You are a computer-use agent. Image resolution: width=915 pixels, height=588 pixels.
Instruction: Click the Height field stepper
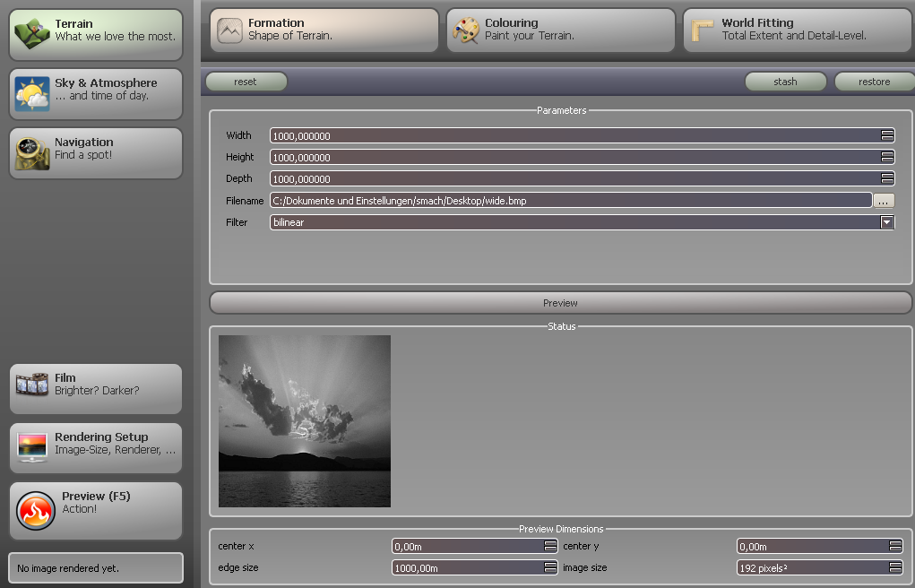[887, 158]
